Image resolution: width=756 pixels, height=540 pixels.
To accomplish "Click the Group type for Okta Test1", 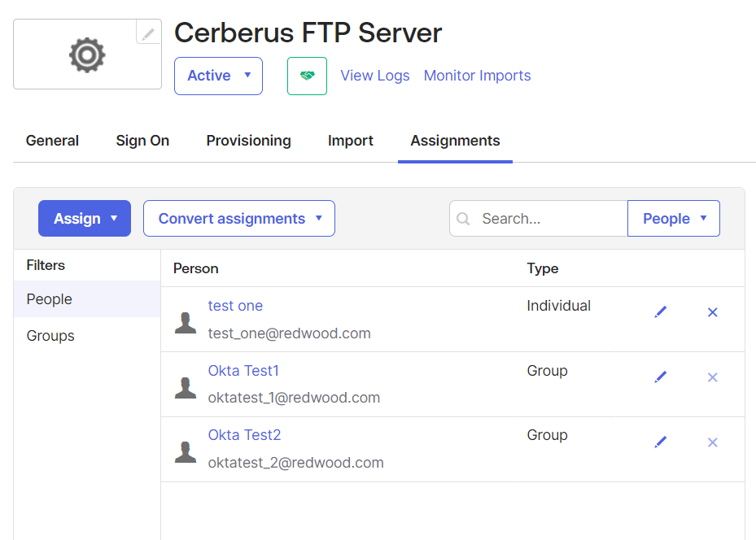I will click(547, 371).
